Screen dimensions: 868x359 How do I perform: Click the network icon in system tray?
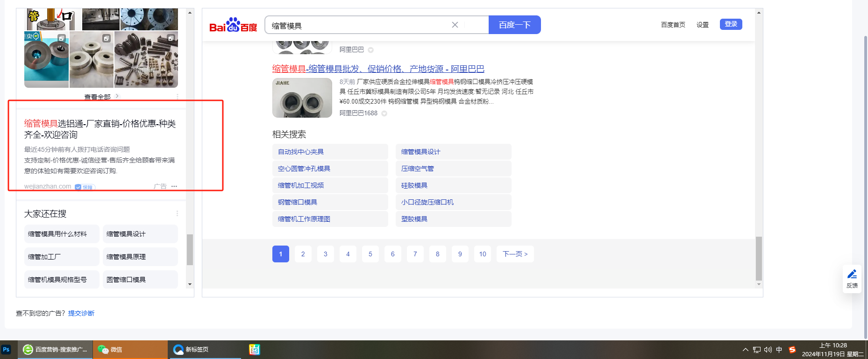pos(757,350)
